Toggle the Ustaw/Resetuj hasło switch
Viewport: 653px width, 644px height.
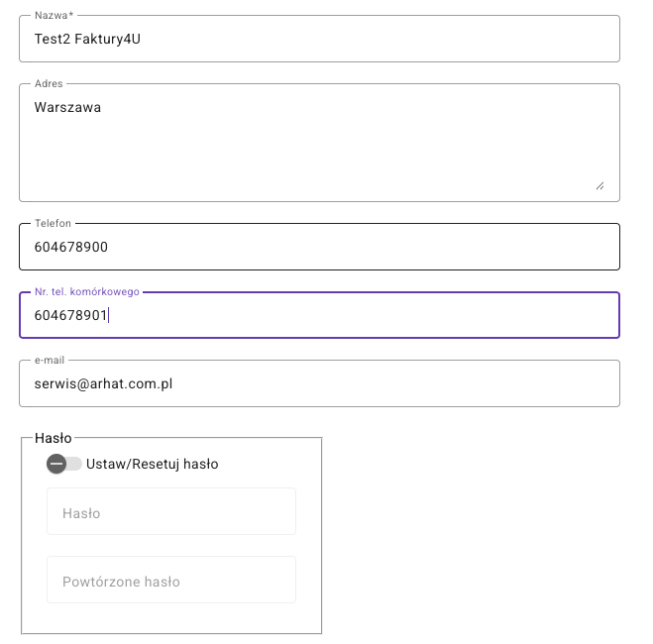(63, 464)
